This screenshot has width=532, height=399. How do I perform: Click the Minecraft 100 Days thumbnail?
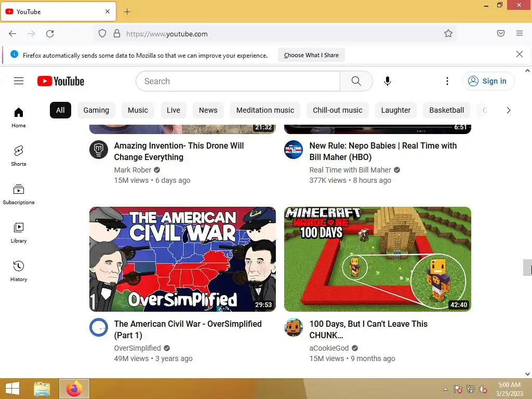[x=378, y=259]
